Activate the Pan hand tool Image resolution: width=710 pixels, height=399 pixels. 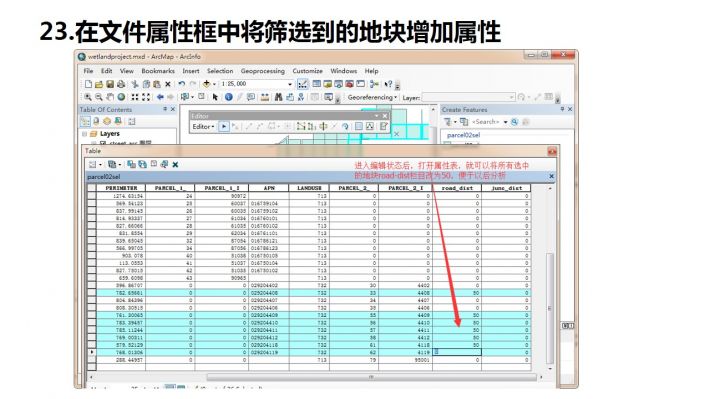tap(110, 97)
